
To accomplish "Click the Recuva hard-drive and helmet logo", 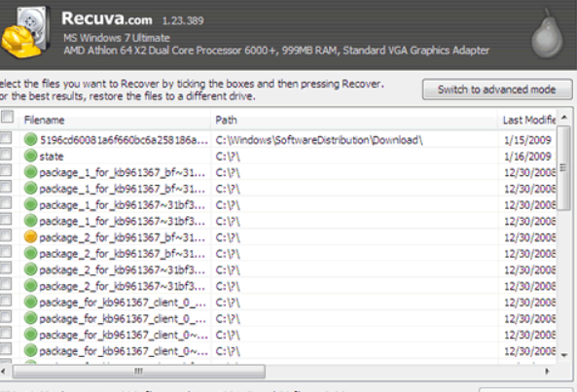I will [x=25, y=32].
